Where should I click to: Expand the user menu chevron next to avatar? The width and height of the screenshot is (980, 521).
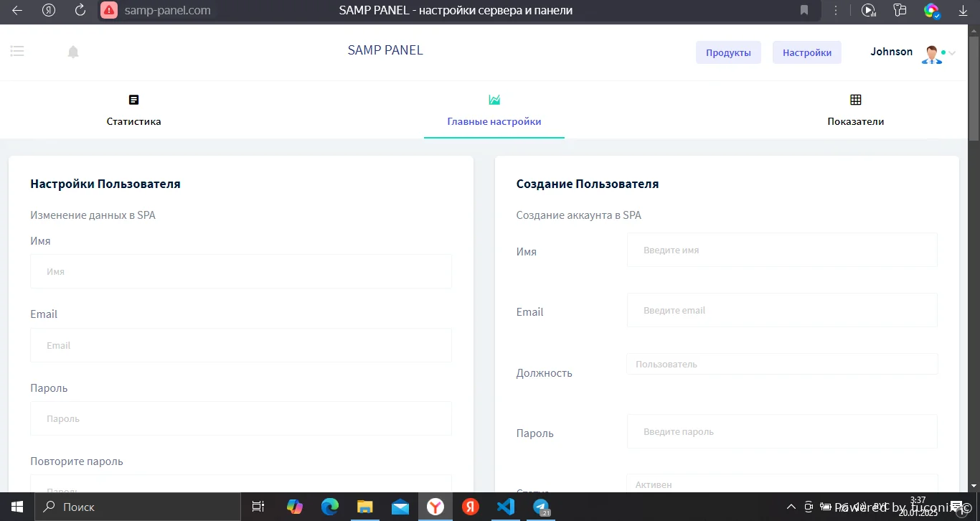click(x=952, y=53)
